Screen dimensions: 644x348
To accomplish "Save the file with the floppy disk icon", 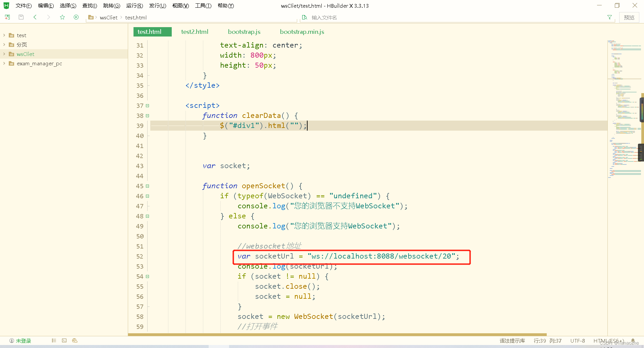I will point(21,17).
